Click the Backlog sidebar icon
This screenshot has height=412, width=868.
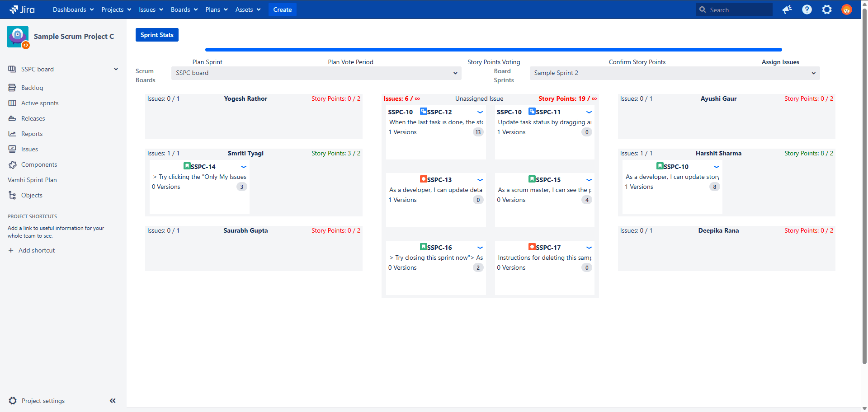click(x=12, y=88)
